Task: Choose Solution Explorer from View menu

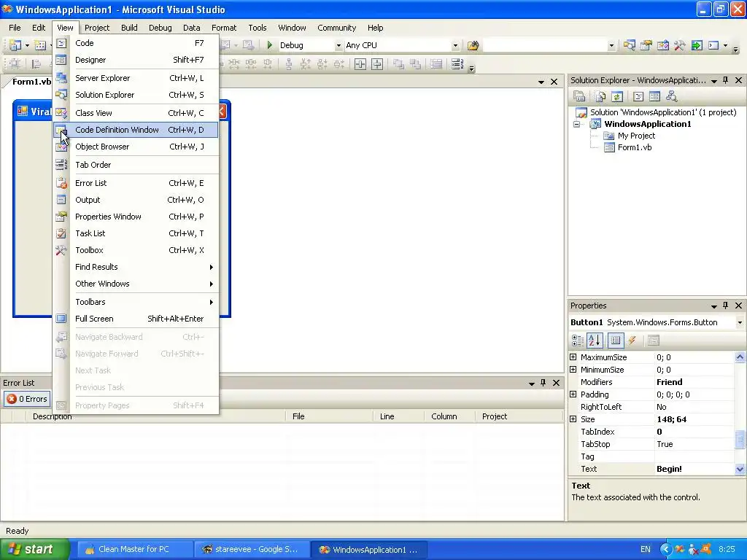Action: click(x=136, y=96)
